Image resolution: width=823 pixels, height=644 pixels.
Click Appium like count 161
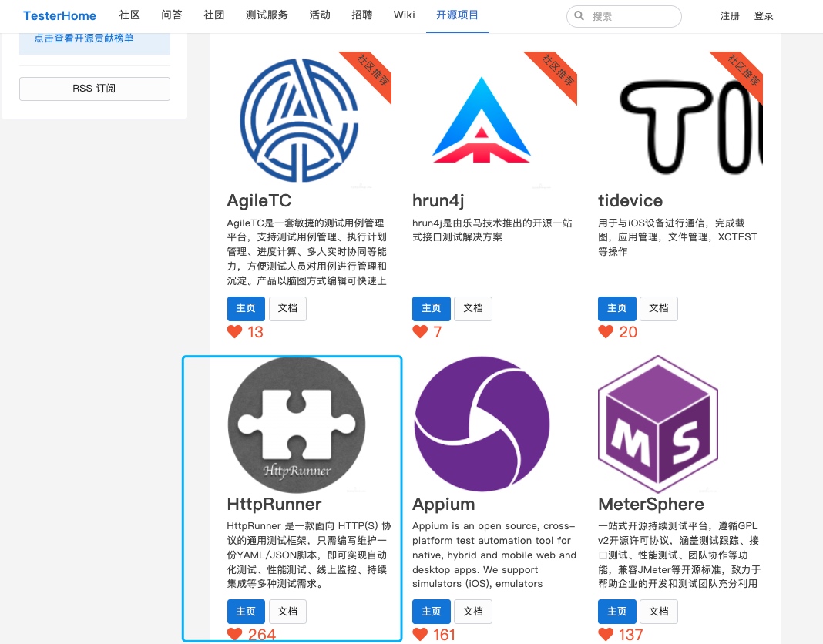coord(444,635)
